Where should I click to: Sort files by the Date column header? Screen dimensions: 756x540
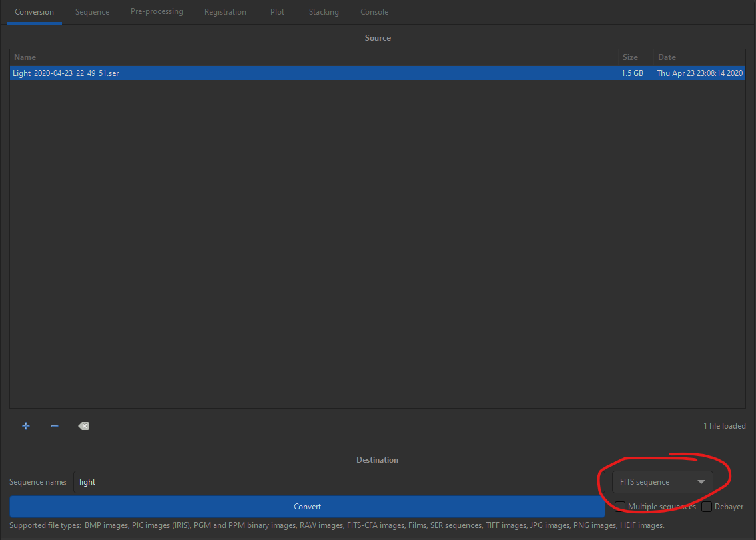[x=699, y=57]
